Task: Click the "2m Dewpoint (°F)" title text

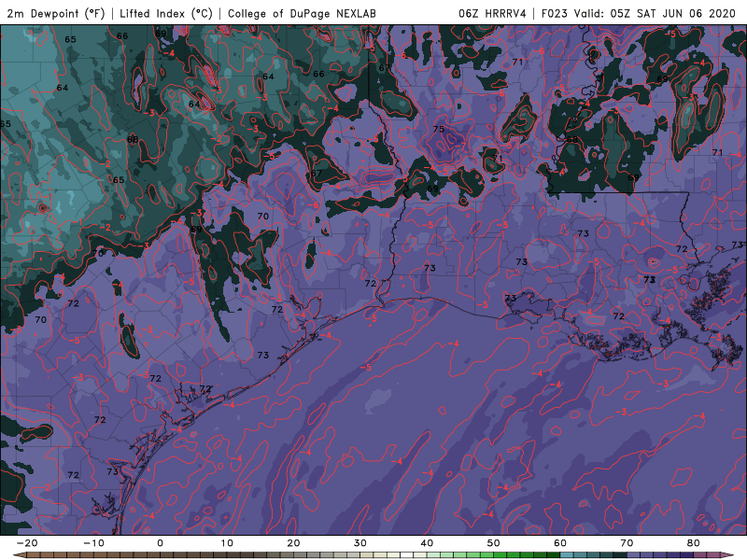Action: 55,13
